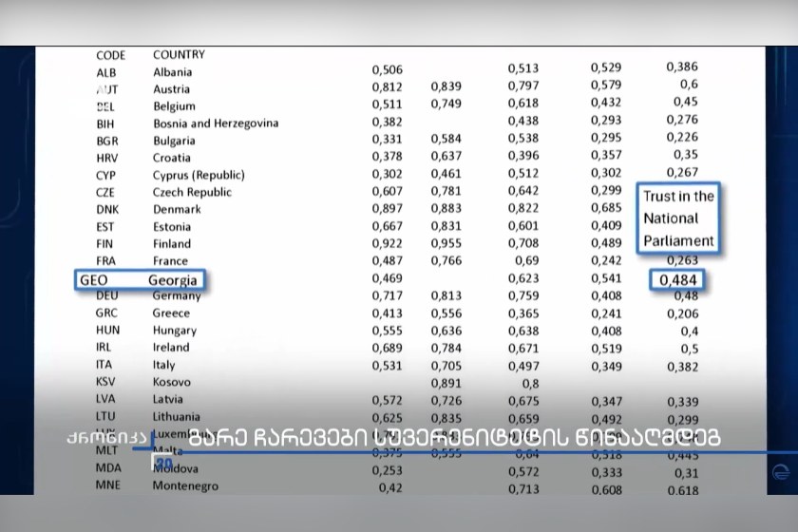Click France's value 0,766

pyautogui.click(x=446, y=261)
